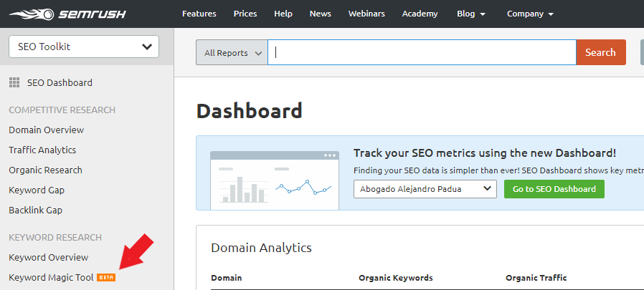Viewport: 644px width, 290px height.
Task: Open the Help menu item
Action: pyautogui.click(x=283, y=14)
